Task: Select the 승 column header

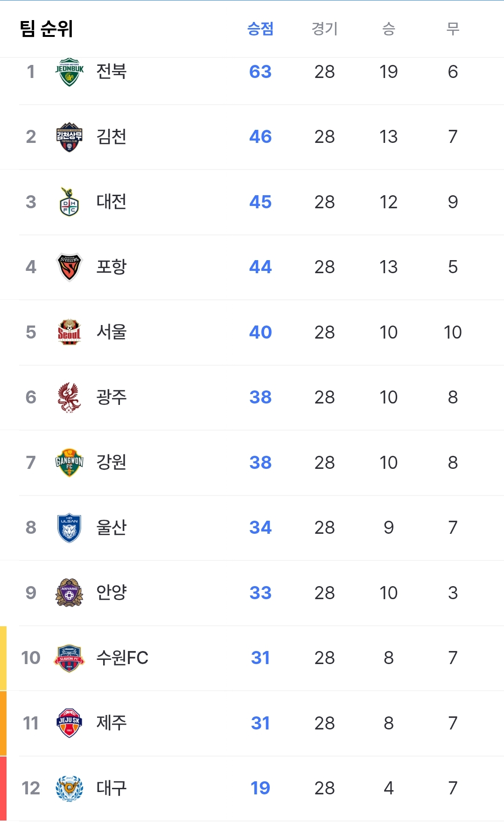Action: pos(389,29)
